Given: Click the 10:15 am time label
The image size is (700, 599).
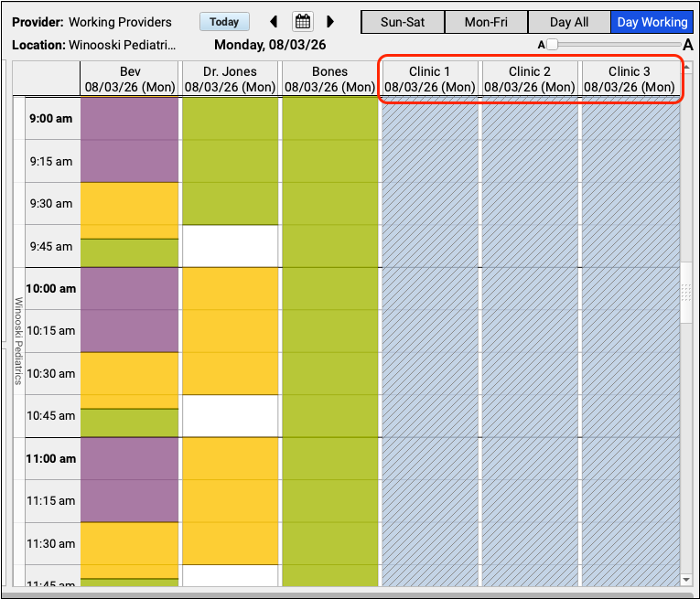Looking at the screenshot, I should tap(51, 330).
